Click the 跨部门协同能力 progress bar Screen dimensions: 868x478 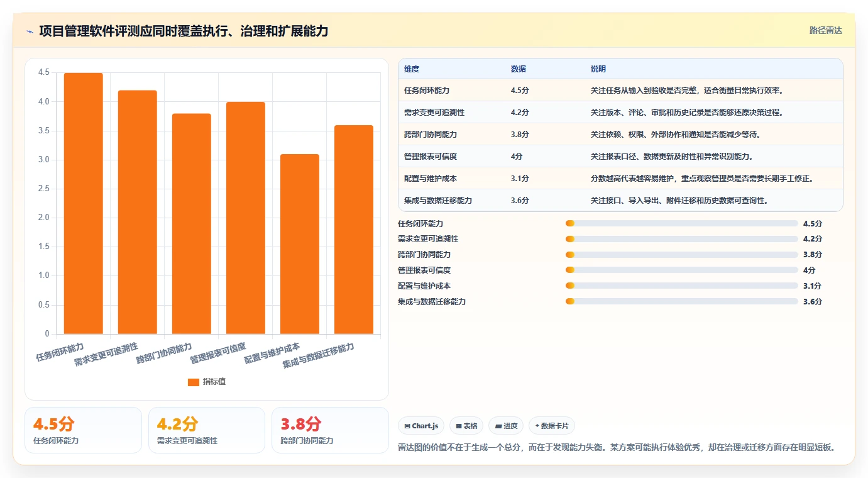pyautogui.click(x=682, y=255)
